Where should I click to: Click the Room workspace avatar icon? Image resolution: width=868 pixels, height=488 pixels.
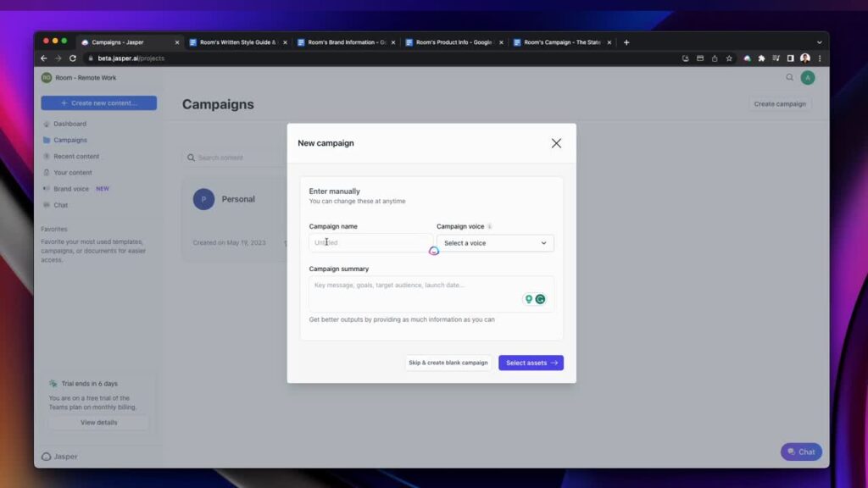(x=47, y=78)
